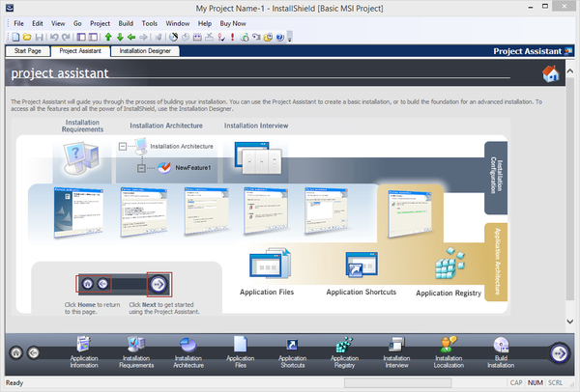This screenshot has height=392, width=580.
Task: Select NewFeature1 in the architecture tree
Action: (x=192, y=168)
